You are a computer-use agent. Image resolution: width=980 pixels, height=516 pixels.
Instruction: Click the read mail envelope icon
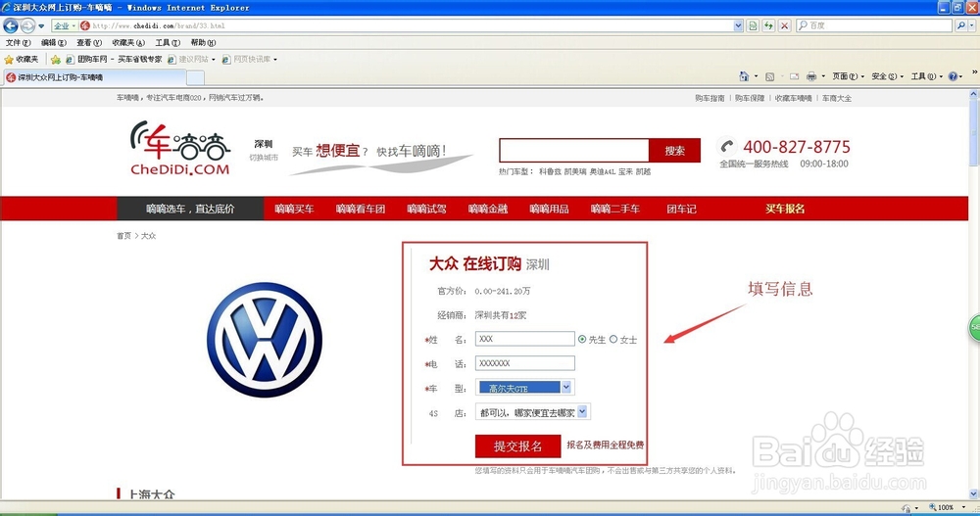[795, 76]
